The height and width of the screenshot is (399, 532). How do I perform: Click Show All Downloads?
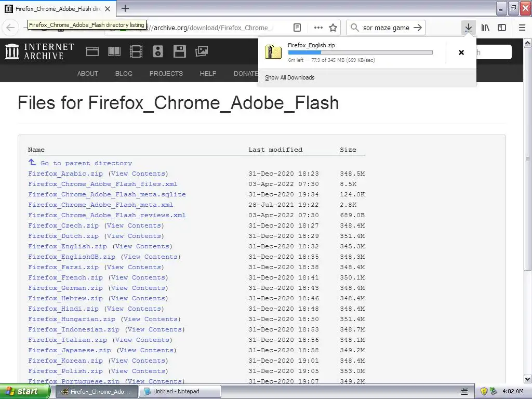coord(290,77)
